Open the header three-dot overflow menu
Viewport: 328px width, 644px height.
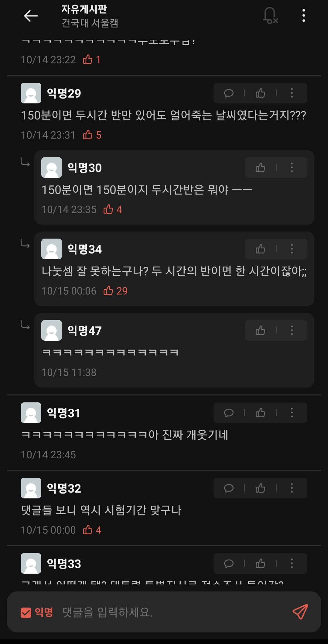click(x=303, y=15)
